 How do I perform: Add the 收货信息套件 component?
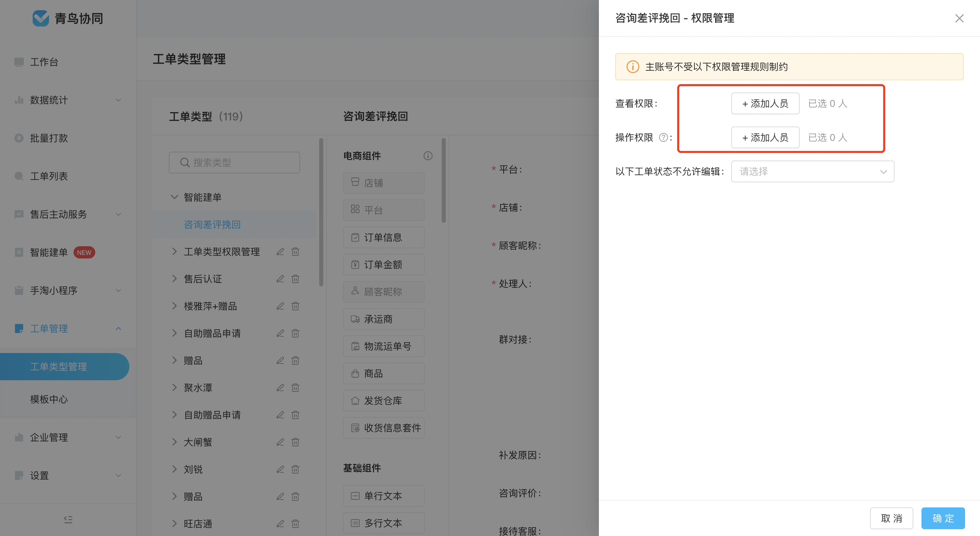pos(383,428)
